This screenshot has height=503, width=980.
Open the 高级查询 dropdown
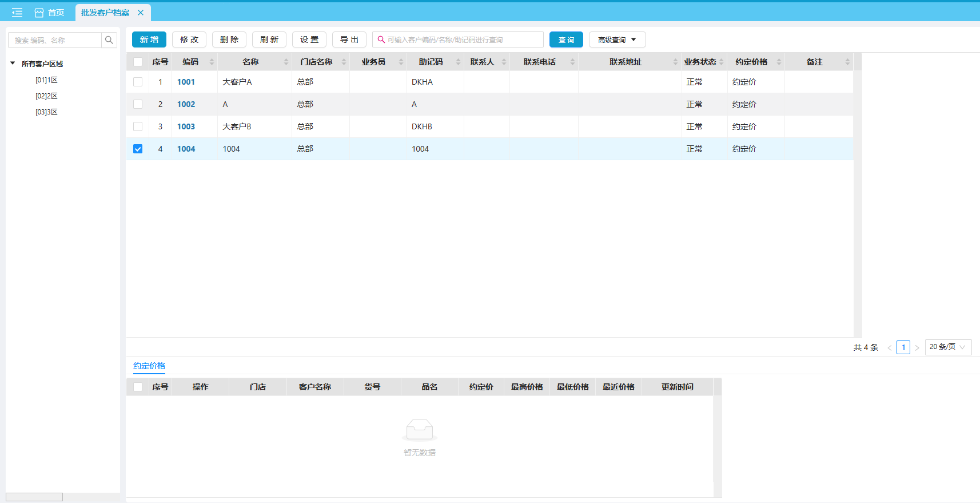click(x=617, y=39)
